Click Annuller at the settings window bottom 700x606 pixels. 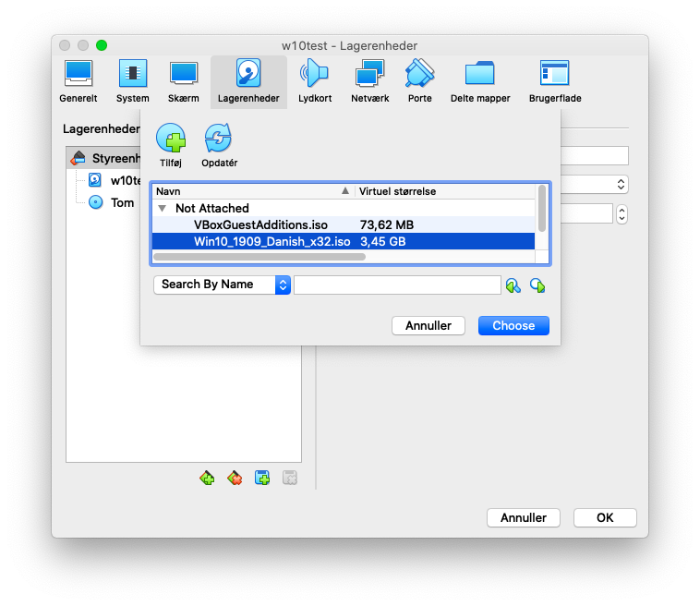click(x=524, y=517)
